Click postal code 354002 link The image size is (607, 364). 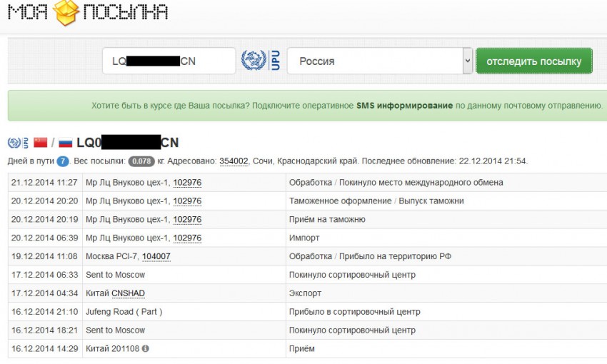pos(234,161)
